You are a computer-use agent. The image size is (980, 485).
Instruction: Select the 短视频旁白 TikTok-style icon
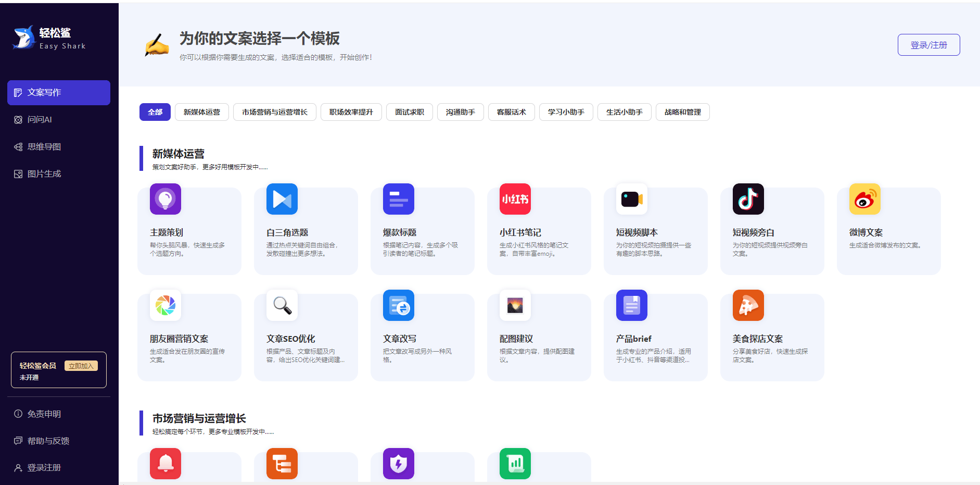tap(748, 199)
